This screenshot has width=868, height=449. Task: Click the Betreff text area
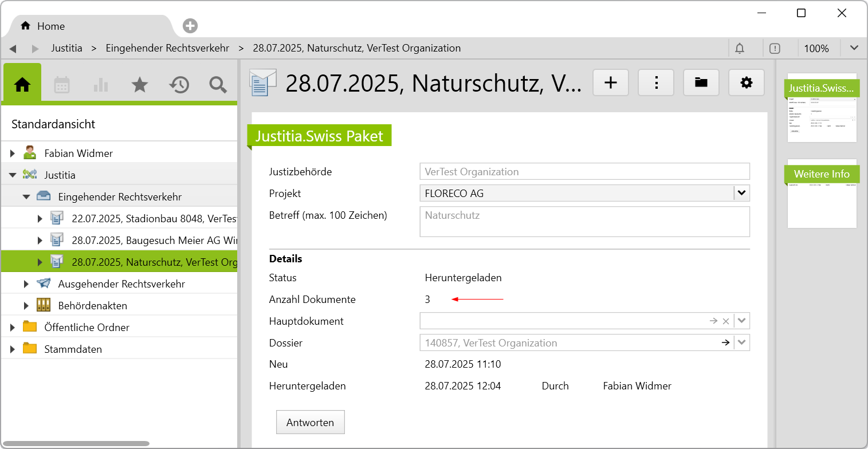coord(584,222)
